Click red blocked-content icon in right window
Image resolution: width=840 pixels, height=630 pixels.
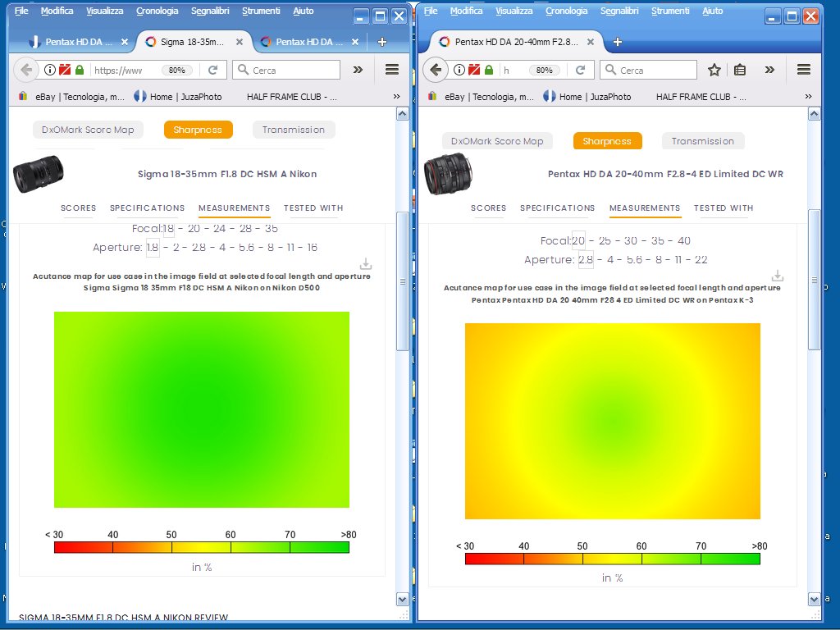pyautogui.click(x=474, y=70)
